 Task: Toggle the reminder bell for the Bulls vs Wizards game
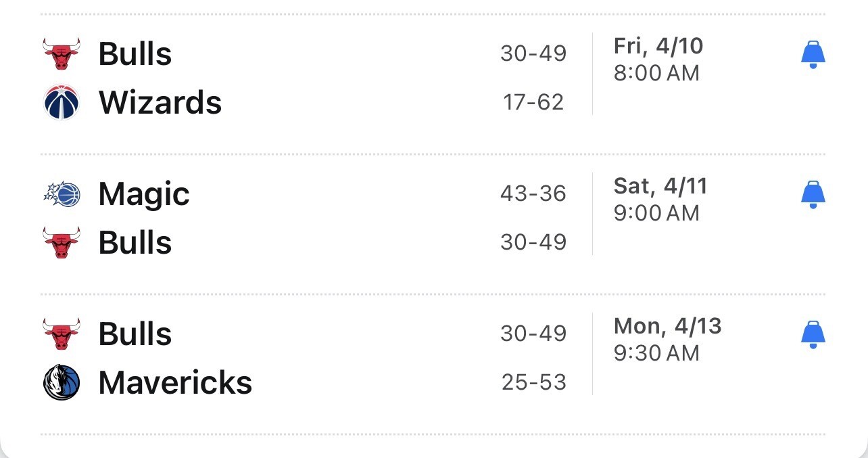pyautogui.click(x=813, y=55)
